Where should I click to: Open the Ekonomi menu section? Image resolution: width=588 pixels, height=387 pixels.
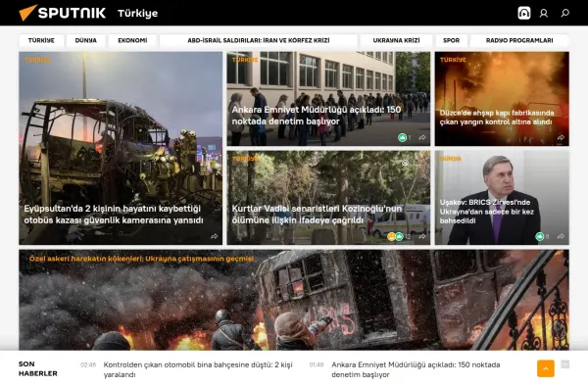click(132, 40)
